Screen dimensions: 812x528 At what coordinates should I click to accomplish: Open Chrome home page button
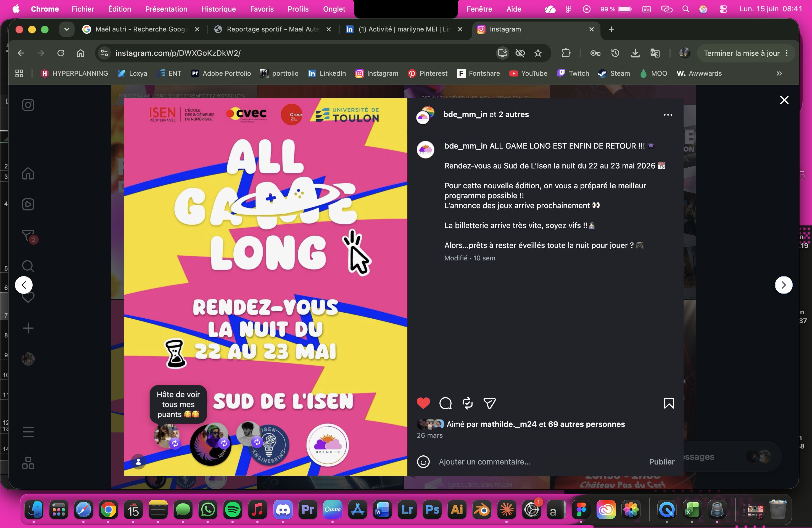(81, 53)
